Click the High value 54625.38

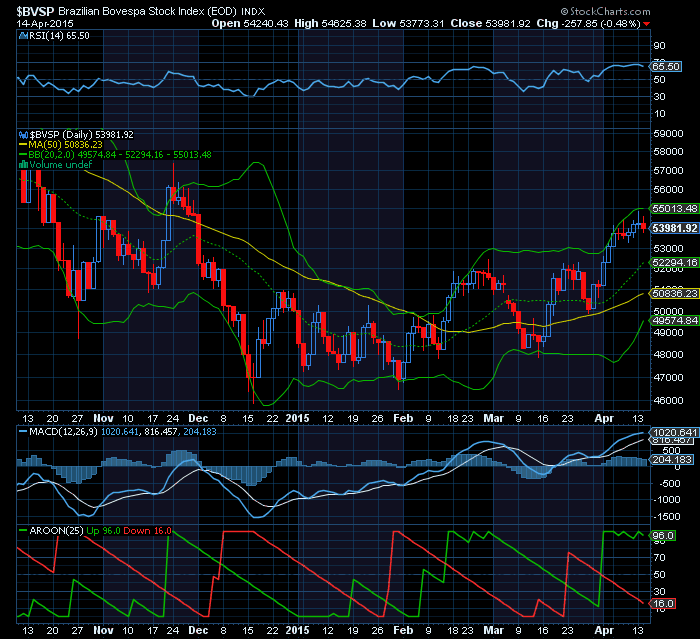click(344, 23)
